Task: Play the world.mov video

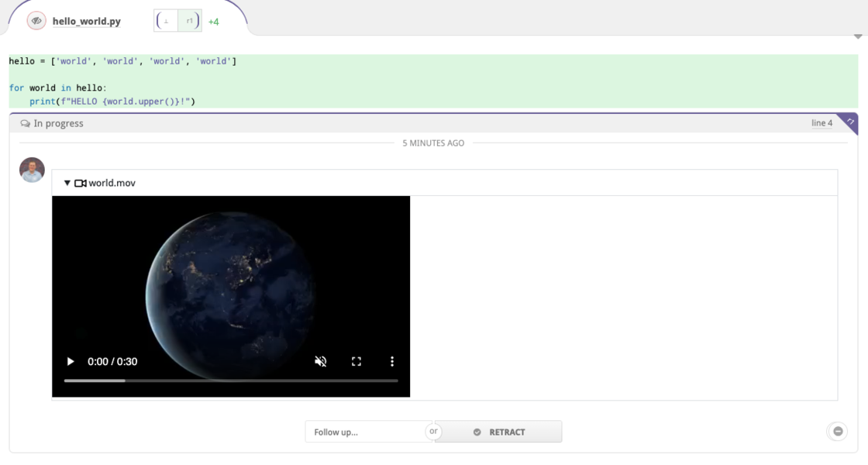Action: click(x=71, y=361)
